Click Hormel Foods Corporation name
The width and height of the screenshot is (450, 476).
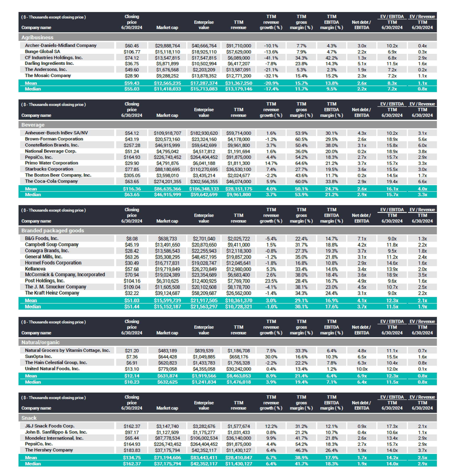(x=53, y=263)
